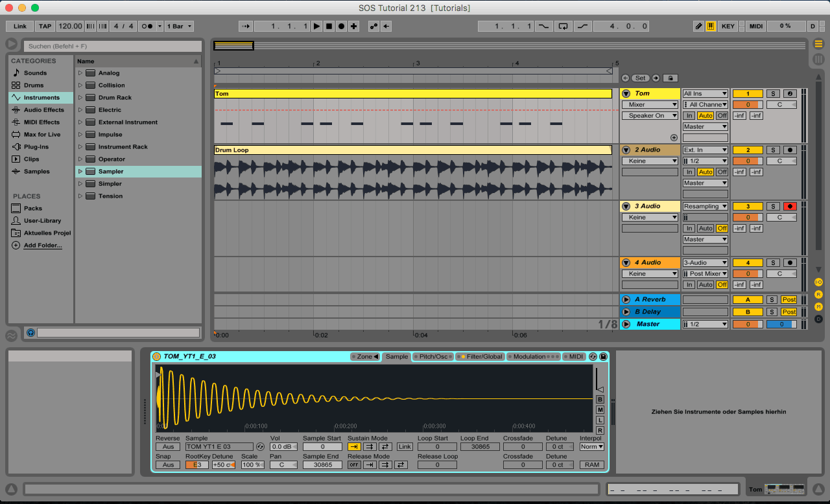Click the Follow arrow icon in transport

point(246,27)
